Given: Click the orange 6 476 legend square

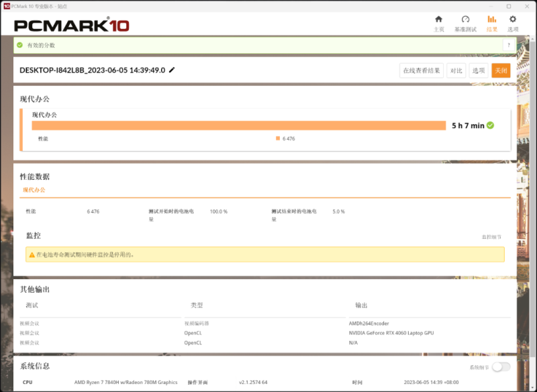Looking at the screenshot, I should tap(278, 138).
